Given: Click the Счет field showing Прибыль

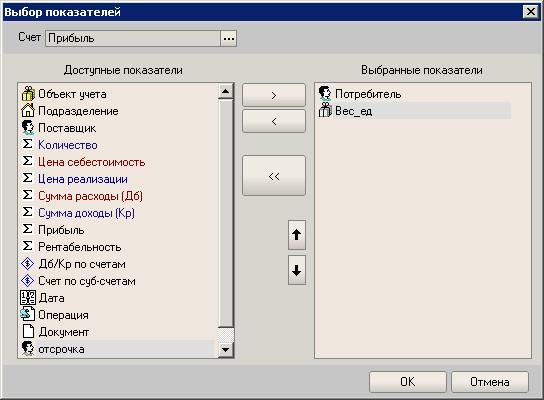Looking at the screenshot, I should click(133, 39).
